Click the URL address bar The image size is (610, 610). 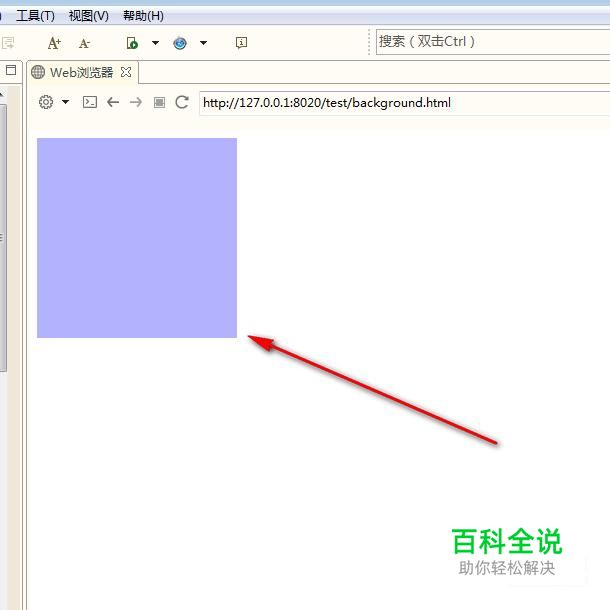pos(405,103)
